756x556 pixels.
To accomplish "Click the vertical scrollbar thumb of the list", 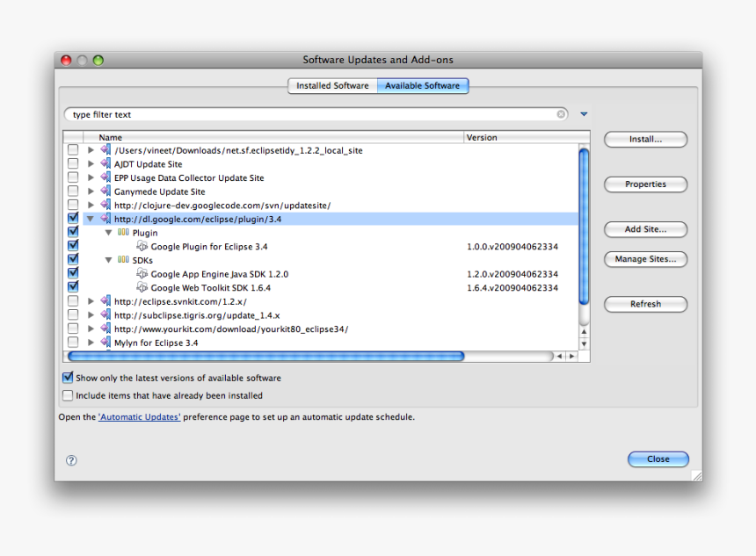I will point(584,227).
